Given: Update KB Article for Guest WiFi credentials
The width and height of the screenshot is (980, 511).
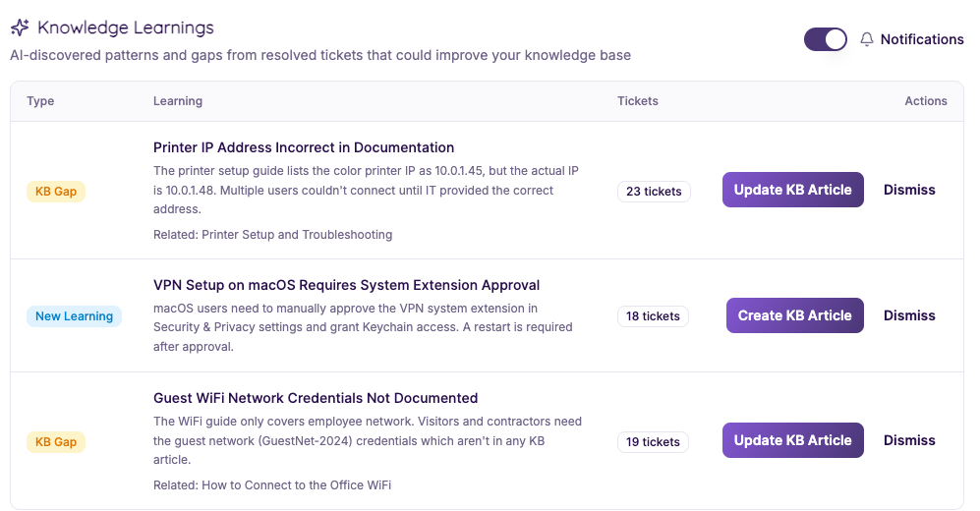Looking at the screenshot, I should 792,440.
